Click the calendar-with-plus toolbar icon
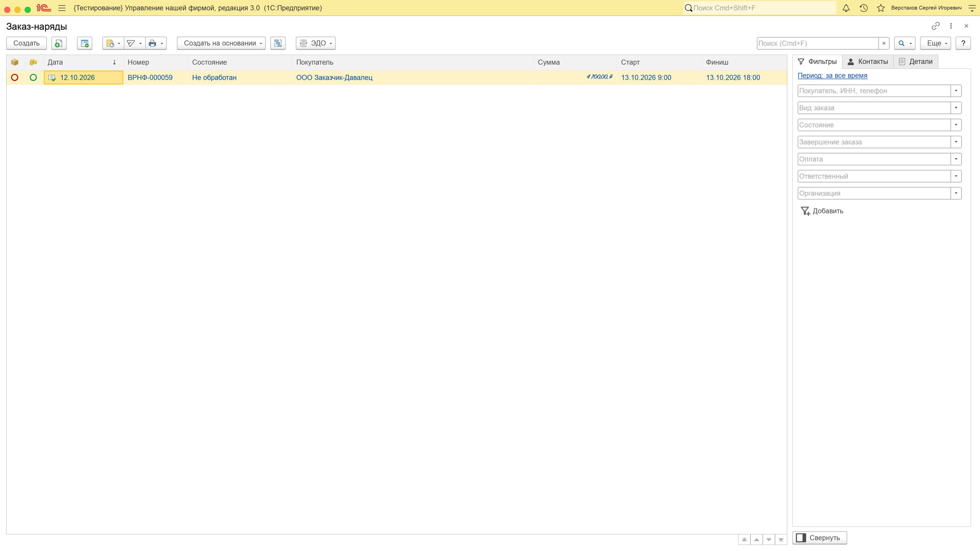Screen dimensions: 980x551 point(85,43)
